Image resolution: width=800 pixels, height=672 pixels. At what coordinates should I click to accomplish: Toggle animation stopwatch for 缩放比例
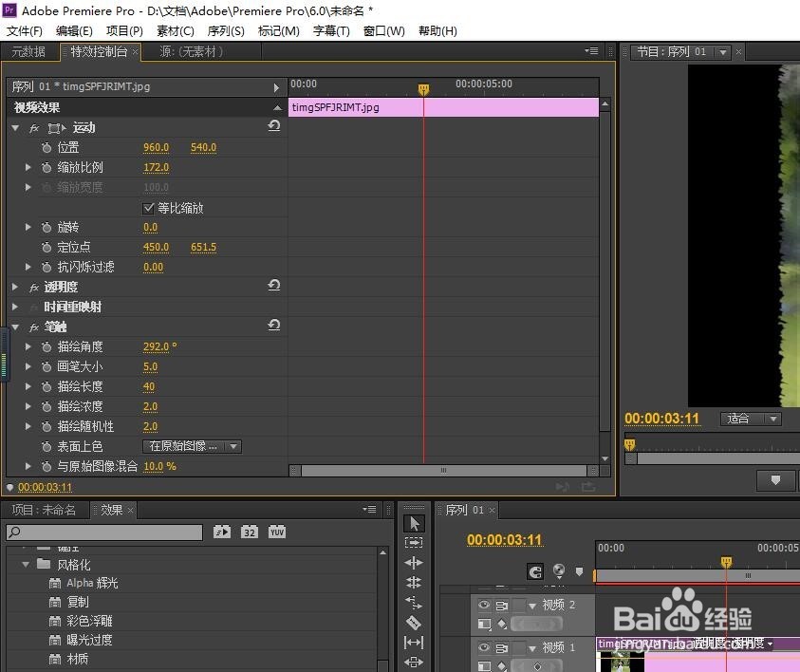tap(47, 167)
